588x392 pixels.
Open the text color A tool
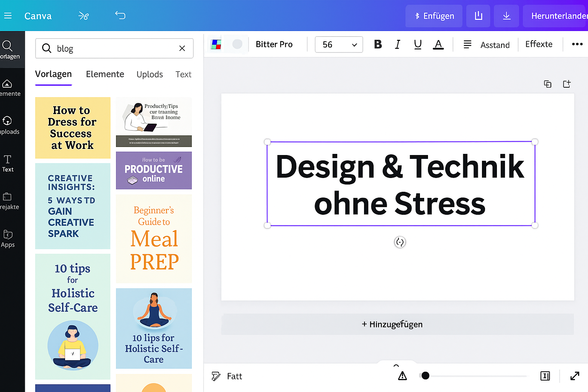pos(438,44)
